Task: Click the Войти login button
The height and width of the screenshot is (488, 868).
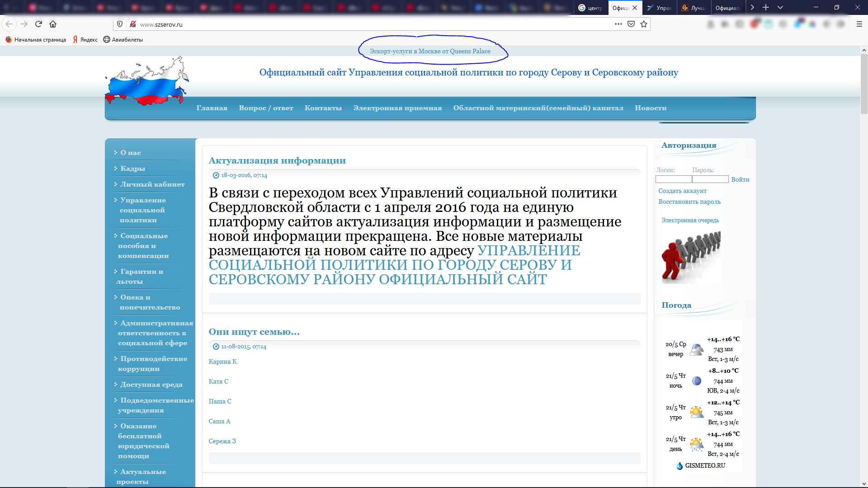Action: (740, 179)
